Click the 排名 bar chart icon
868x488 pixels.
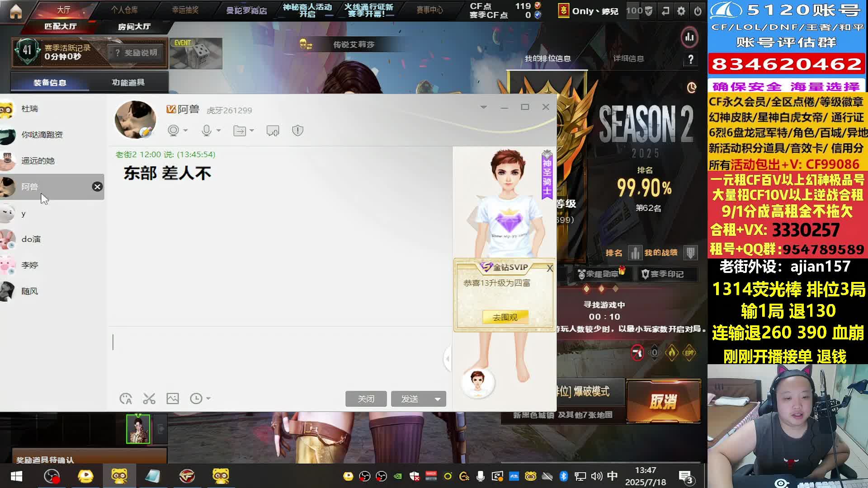click(635, 253)
